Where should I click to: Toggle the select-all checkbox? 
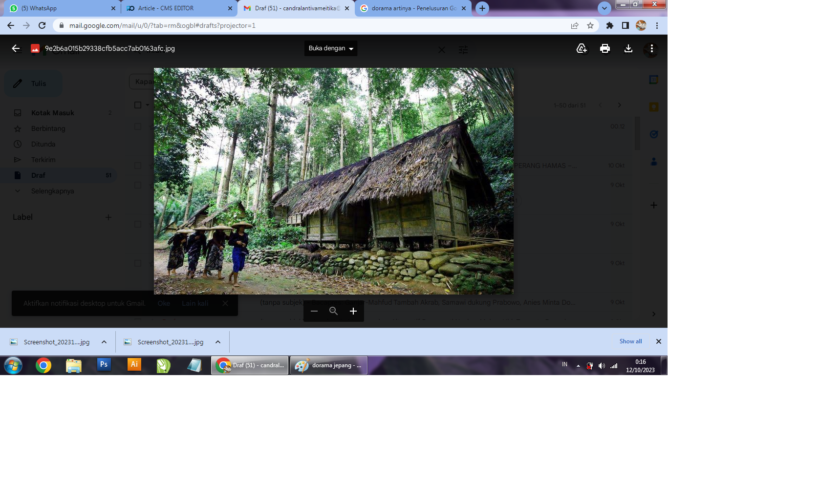click(x=138, y=105)
